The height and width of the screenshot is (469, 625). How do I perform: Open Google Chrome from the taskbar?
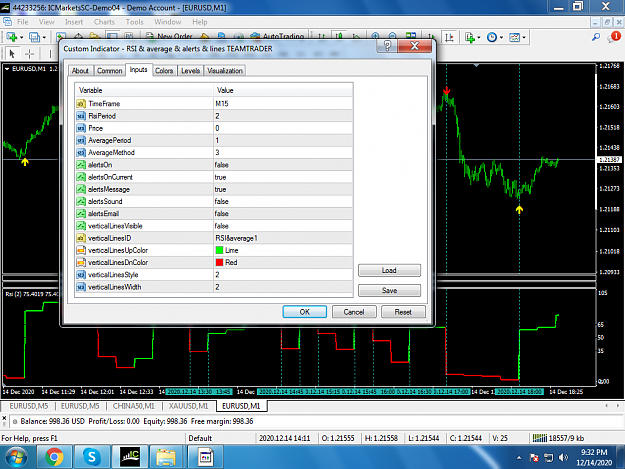click(x=54, y=457)
